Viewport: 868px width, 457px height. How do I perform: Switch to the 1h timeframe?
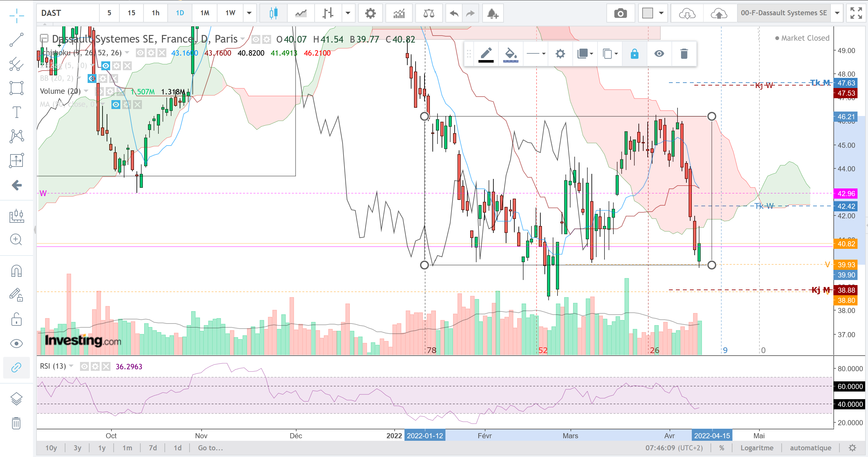point(155,13)
